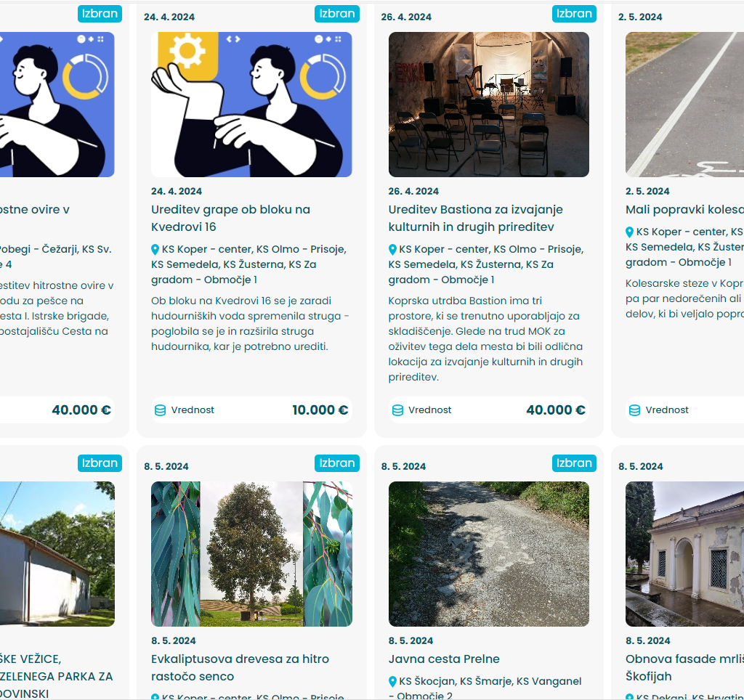Open illustration thumbnail with yellow gear
The height and width of the screenshot is (700, 744).
[251, 105]
